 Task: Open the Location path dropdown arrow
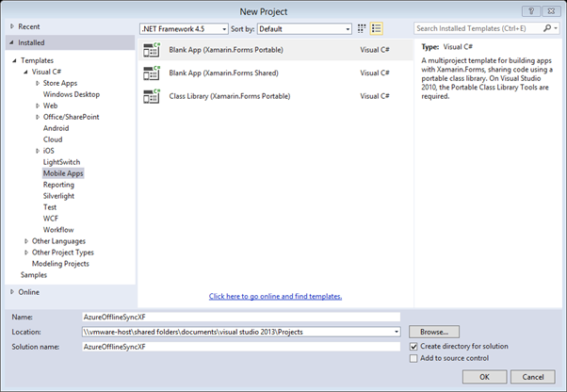[397, 332]
